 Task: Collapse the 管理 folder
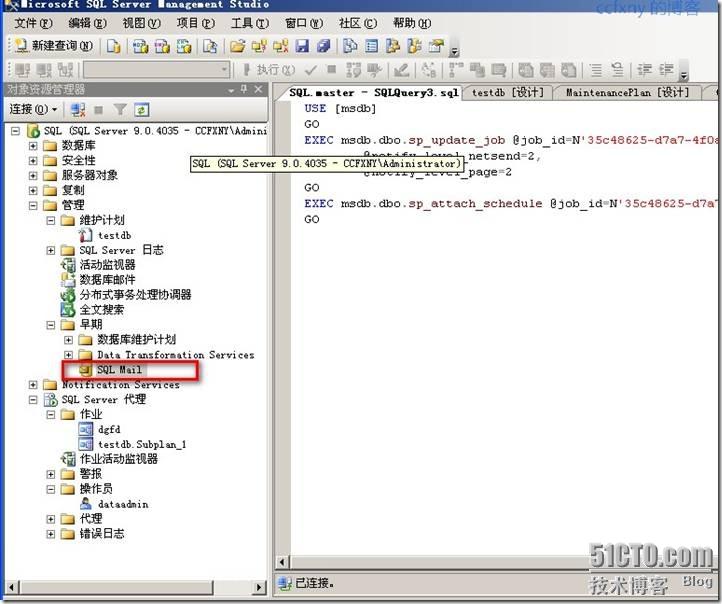33,205
